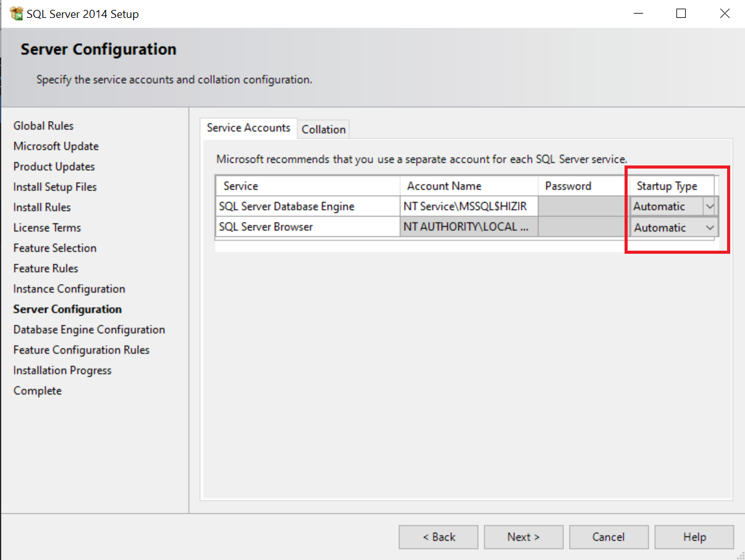Select the SQL Server Browser service cell

point(308,227)
